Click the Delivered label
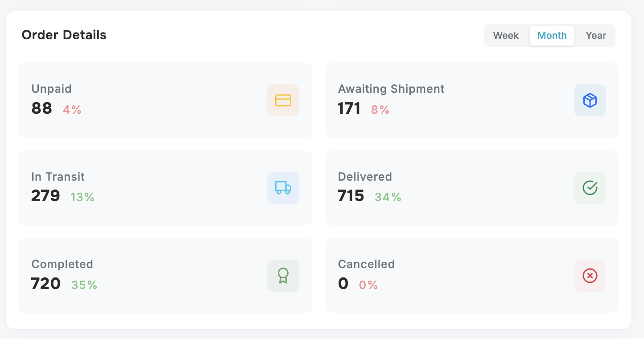Screen dimensions: 644x339 365,177
